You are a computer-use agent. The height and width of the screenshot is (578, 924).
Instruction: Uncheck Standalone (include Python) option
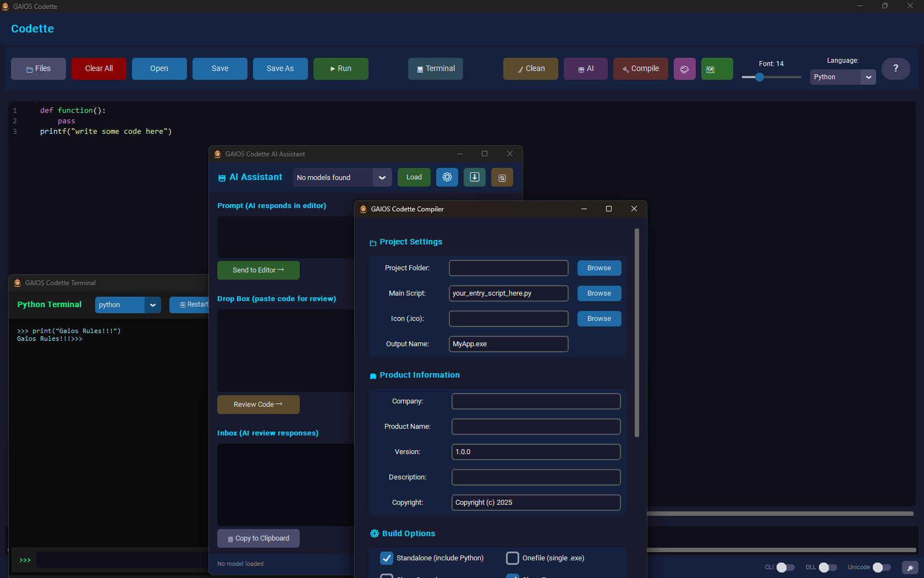pos(387,558)
